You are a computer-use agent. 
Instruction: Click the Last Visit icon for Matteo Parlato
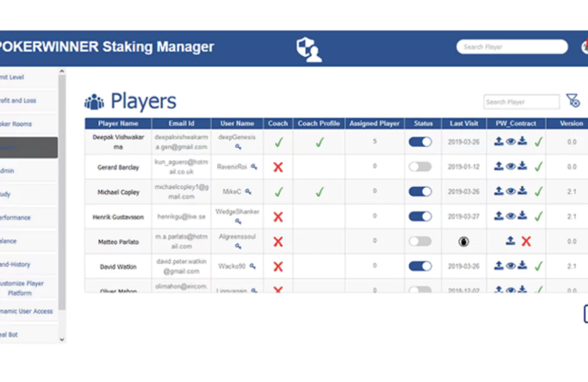click(463, 242)
